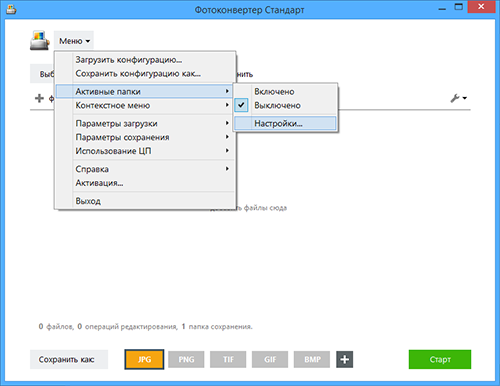Select PNG output format
Screen dimensions: 500x386
pyautogui.click(x=186, y=359)
